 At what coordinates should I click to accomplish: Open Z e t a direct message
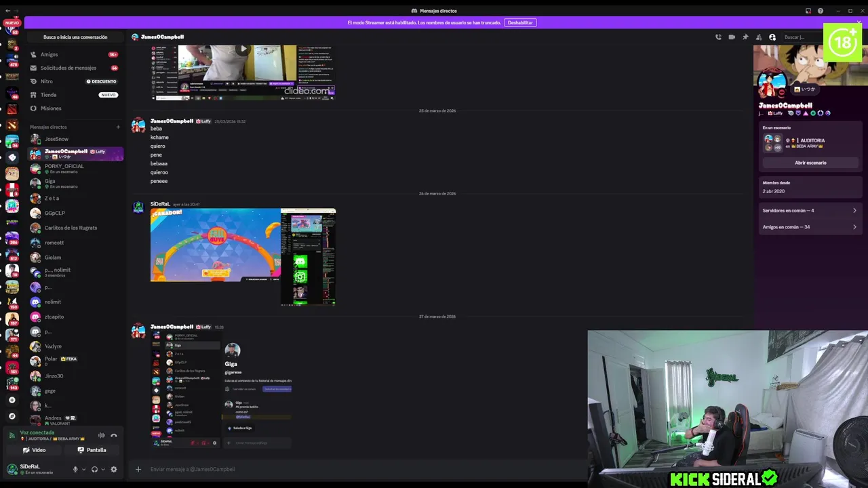(75, 198)
